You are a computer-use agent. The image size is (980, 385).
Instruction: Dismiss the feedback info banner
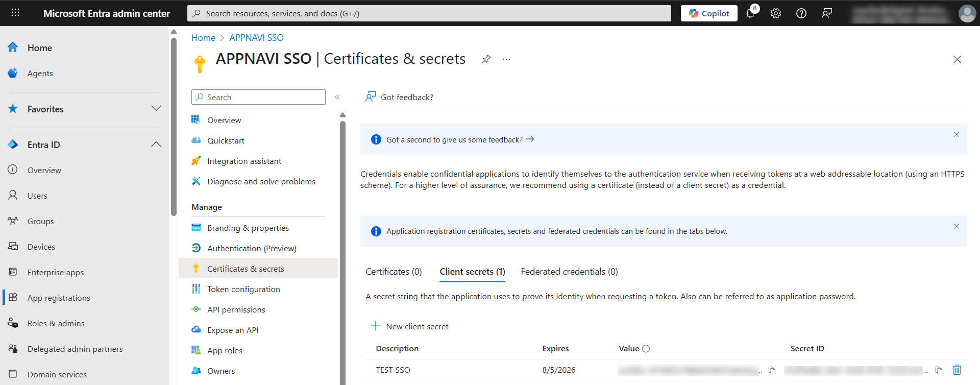click(957, 134)
